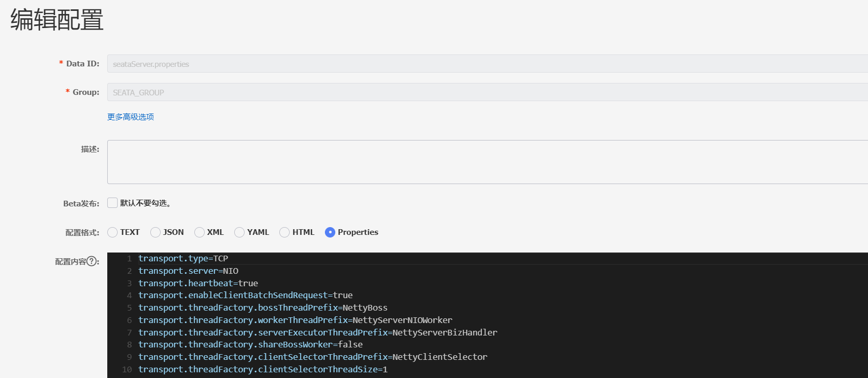Click the help icon beside 配置内容
868x378 pixels.
click(92, 261)
